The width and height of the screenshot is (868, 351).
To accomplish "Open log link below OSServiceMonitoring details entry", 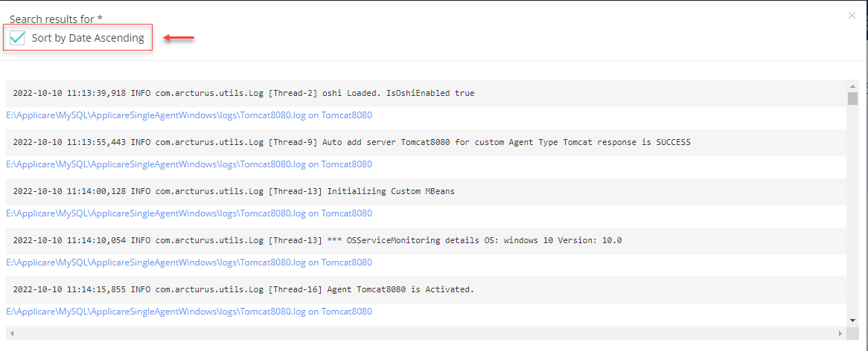I will tap(189, 263).
